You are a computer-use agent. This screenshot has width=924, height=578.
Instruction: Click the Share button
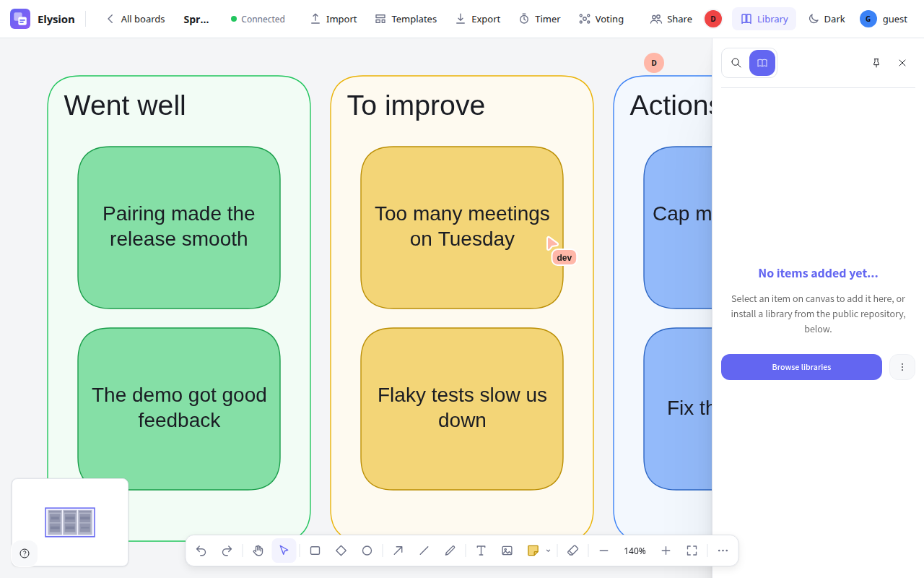[x=671, y=19]
